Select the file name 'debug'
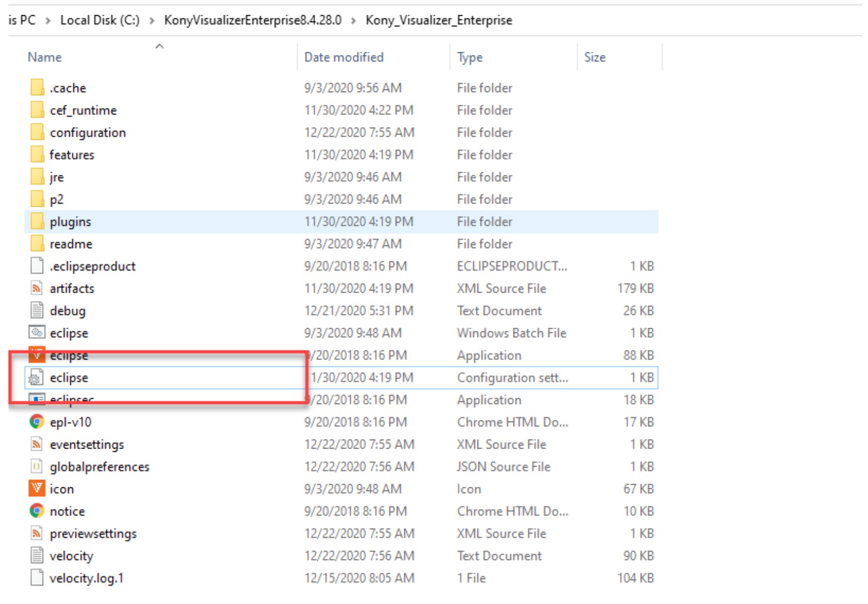 coord(68,310)
